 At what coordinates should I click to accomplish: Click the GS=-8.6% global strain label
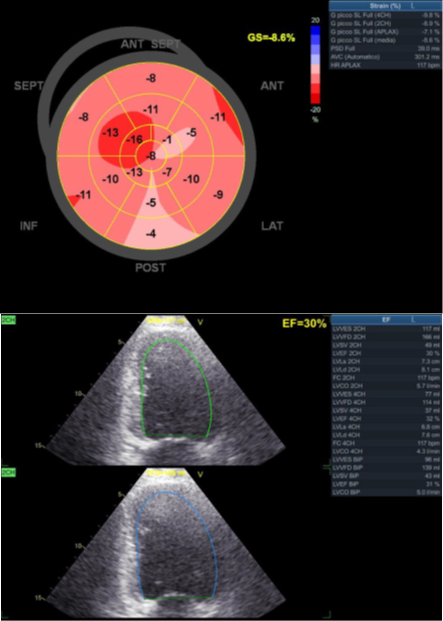point(270,39)
